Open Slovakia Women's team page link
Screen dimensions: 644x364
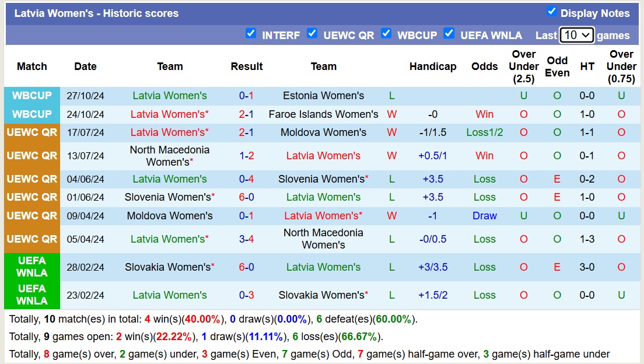click(169, 268)
